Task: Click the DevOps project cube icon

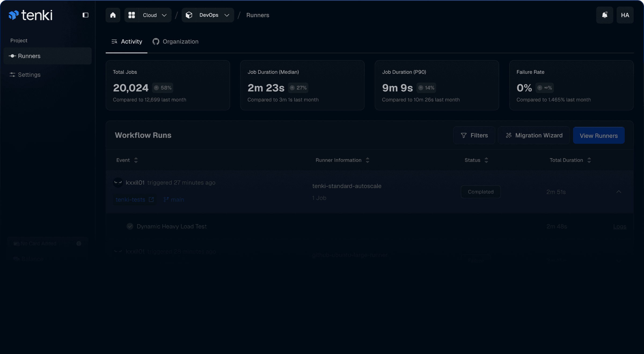Action: 189,15
